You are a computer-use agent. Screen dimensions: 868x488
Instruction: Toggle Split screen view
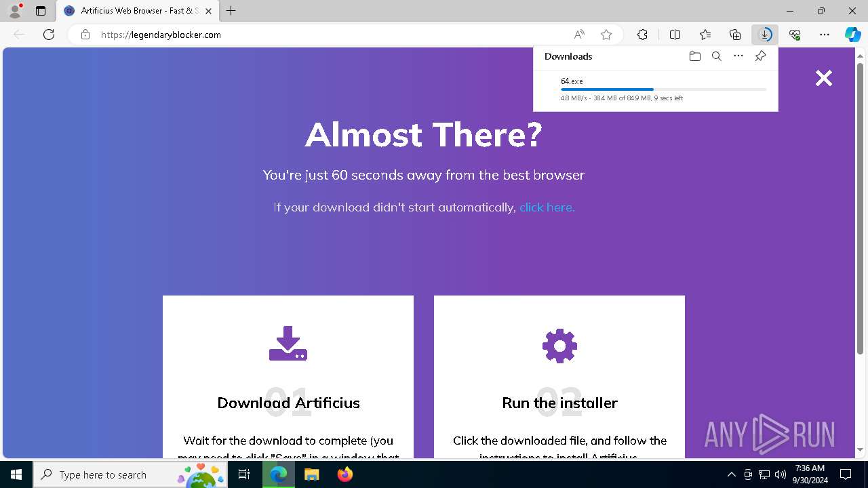pyautogui.click(x=675, y=35)
